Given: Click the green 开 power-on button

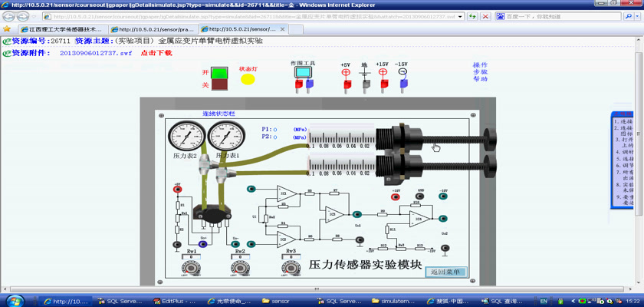Looking at the screenshot, I should click(x=219, y=72).
